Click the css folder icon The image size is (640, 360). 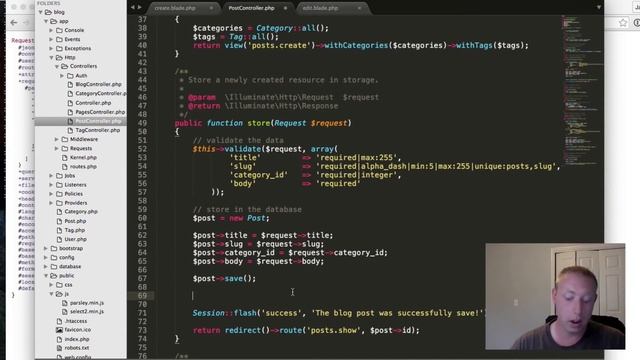pos(59,284)
